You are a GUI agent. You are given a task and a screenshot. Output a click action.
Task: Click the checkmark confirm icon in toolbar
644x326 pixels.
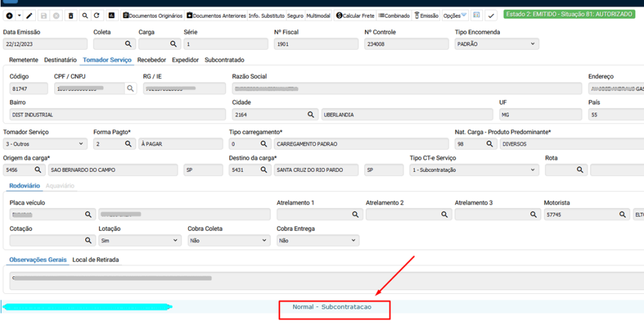491,15
